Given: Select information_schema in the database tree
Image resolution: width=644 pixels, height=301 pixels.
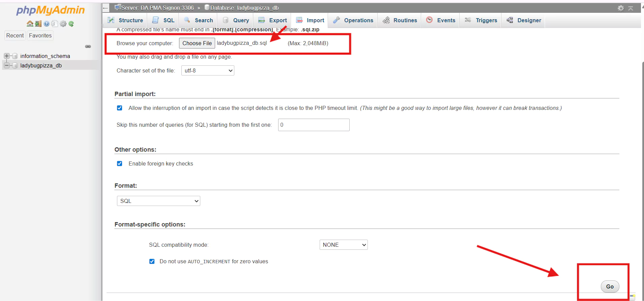Looking at the screenshot, I should tap(45, 56).
